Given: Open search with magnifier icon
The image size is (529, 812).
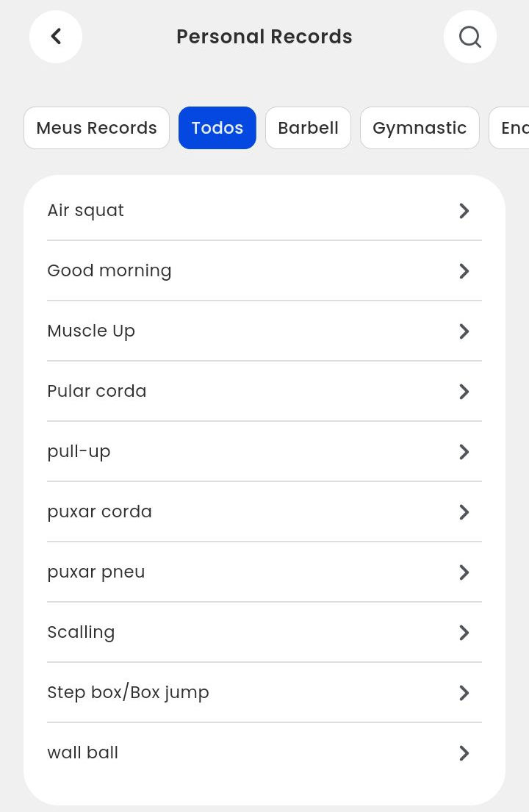Looking at the screenshot, I should (470, 37).
